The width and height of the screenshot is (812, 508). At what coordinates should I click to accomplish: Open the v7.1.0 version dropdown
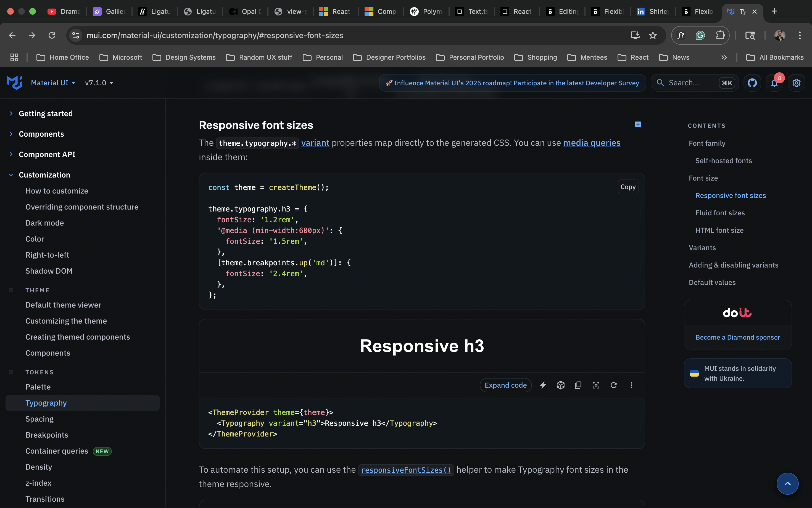click(x=99, y=83)
